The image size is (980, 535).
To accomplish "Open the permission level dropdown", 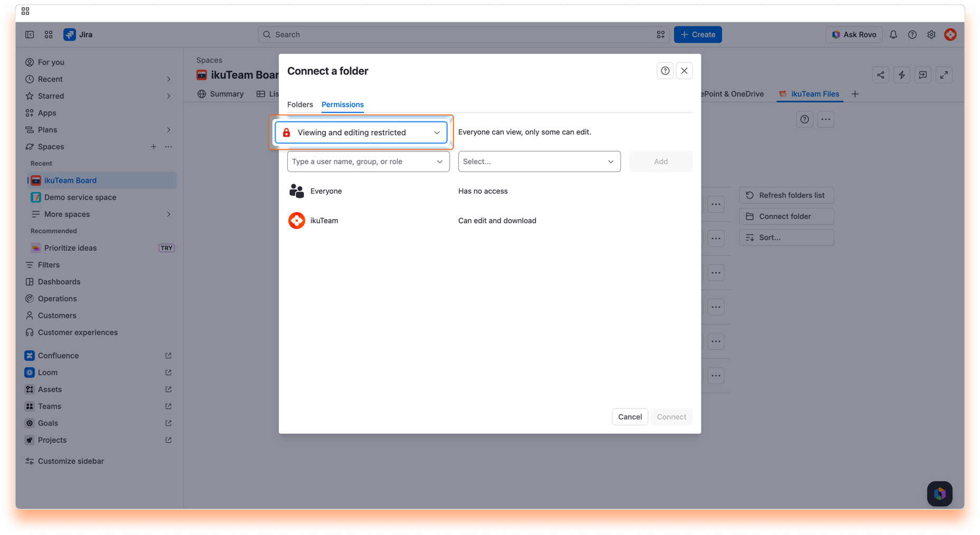I will click(x=361, y=132).
